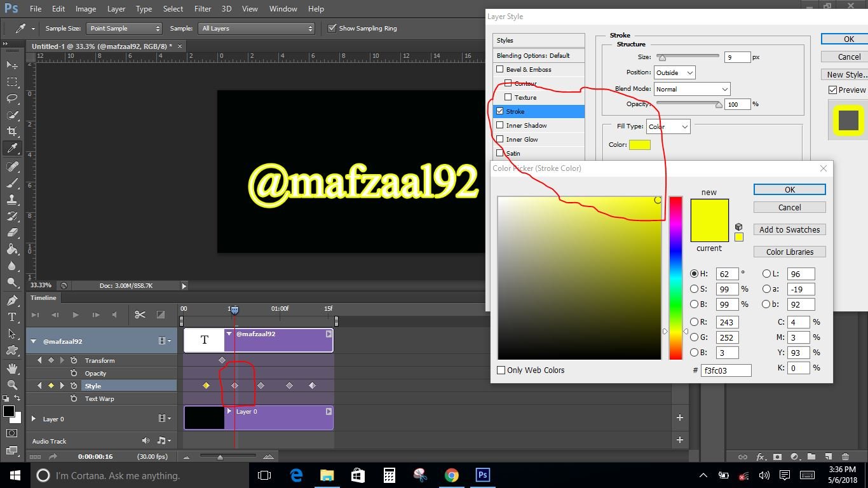Click Cancel in the Color Picker dialog
Image resolution: width=868 pixels, height=488 pixels.
789,207
